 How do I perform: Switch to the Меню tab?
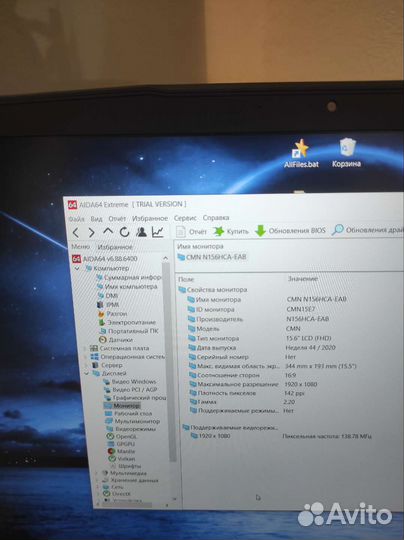pos(80,247)
